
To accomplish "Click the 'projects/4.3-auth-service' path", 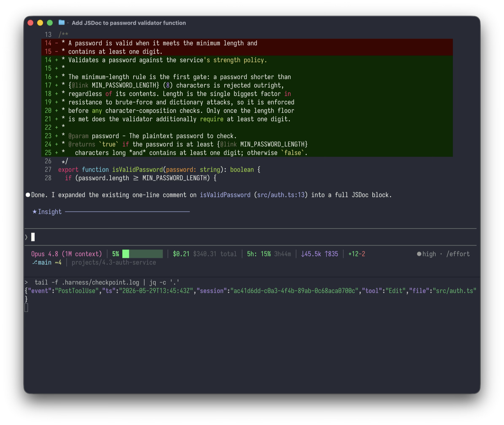I will pos(114,262).
